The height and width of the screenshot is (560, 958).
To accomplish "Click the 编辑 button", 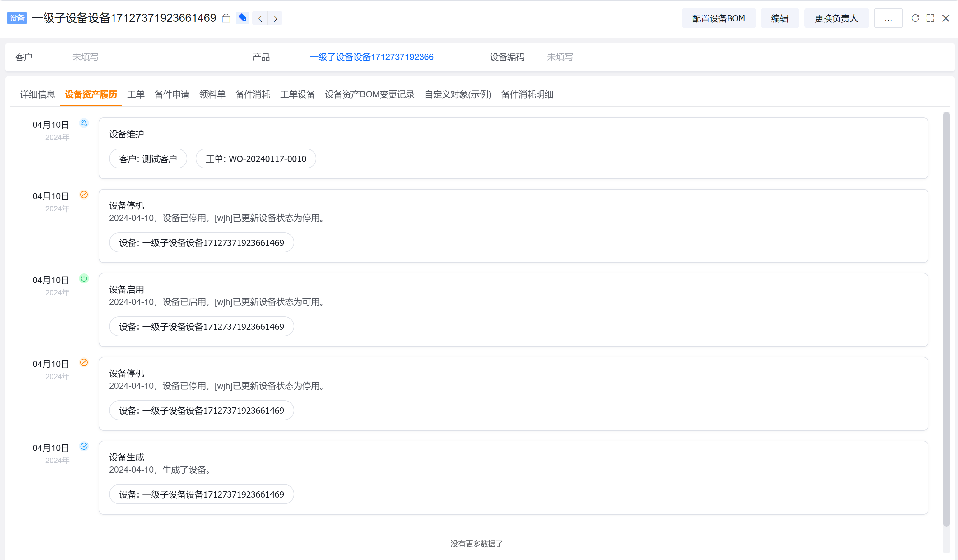I will [x=780, y=18].
